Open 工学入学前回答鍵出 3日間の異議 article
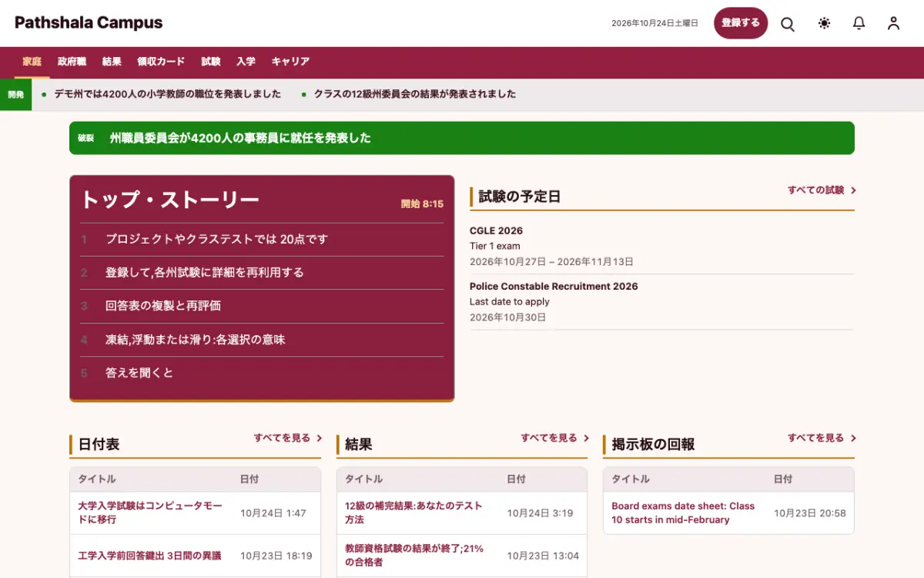The image size is (924, 578). coord(149,556)
